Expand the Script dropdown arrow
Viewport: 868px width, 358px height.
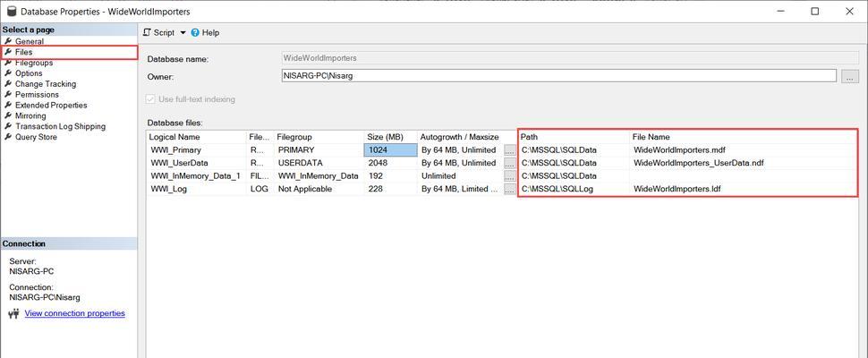183,32
